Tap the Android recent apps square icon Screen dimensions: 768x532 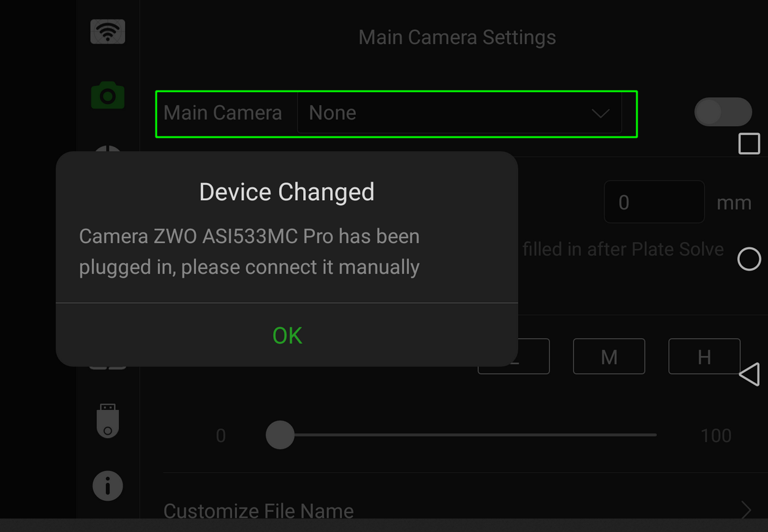[x=749, y=144]
